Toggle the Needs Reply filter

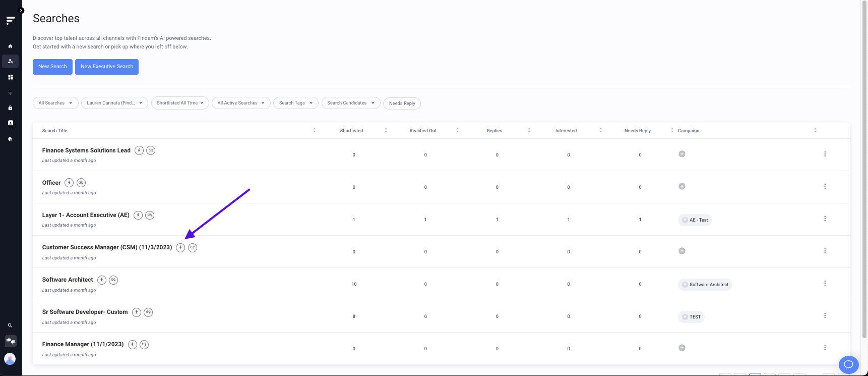click(402, 103)
